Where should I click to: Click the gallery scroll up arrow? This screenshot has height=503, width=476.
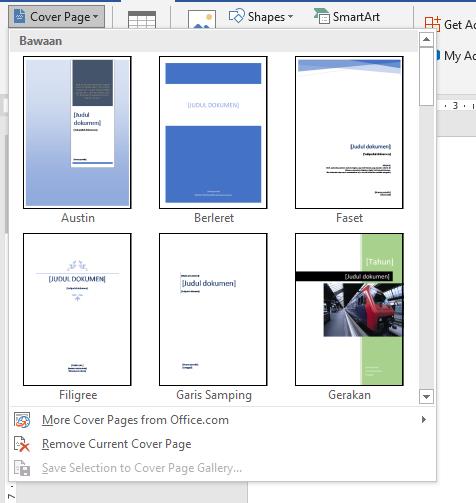(426, 39)
